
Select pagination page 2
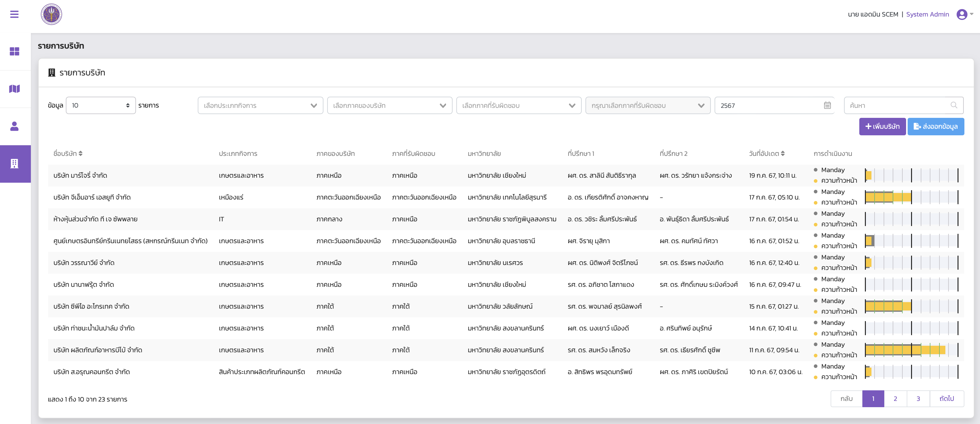(895, 398)
